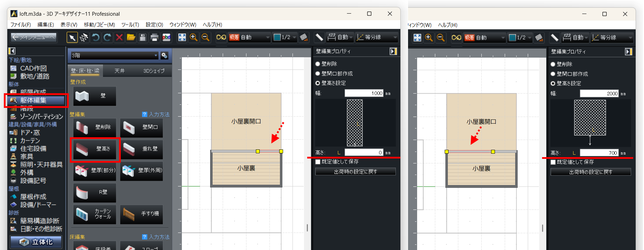Screen dimensions: 644x250
Task: Click the printer icon in toolbar
Action: click(x=155, y=37)
